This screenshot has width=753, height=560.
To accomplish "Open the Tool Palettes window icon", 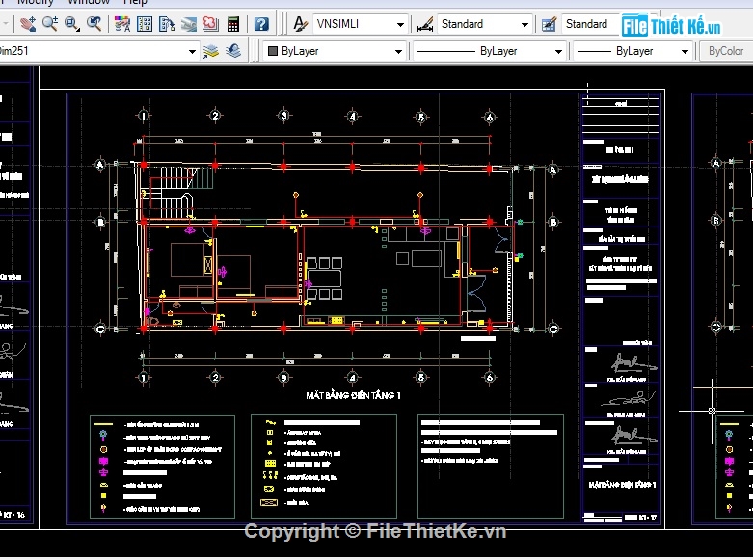I will click(x=166, y=23).
